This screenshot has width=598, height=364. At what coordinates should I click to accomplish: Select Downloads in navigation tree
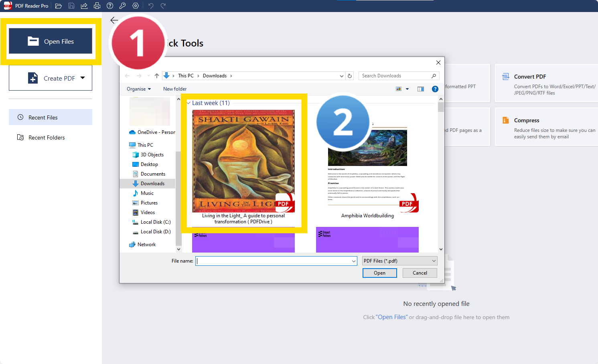pyautogui.click(x=148, y=184)
